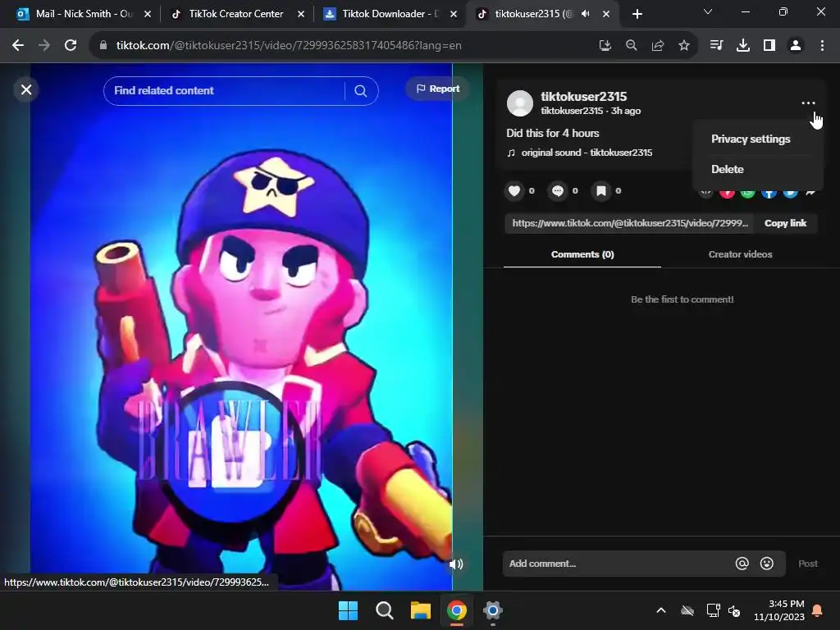Open Chrome's three-dot menu
Image resolution: width=840 pixels, height=630 pixels.
pos(822,46)
